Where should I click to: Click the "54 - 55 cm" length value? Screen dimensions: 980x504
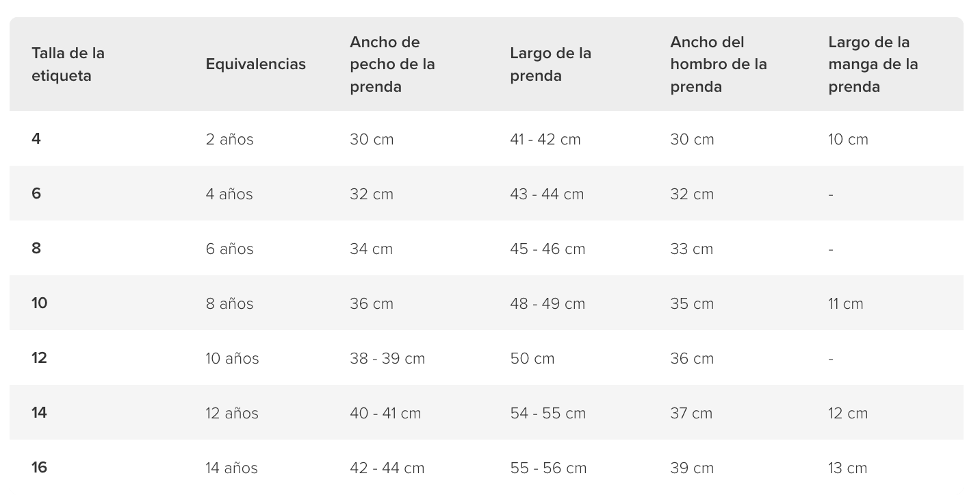coord(547,414)
